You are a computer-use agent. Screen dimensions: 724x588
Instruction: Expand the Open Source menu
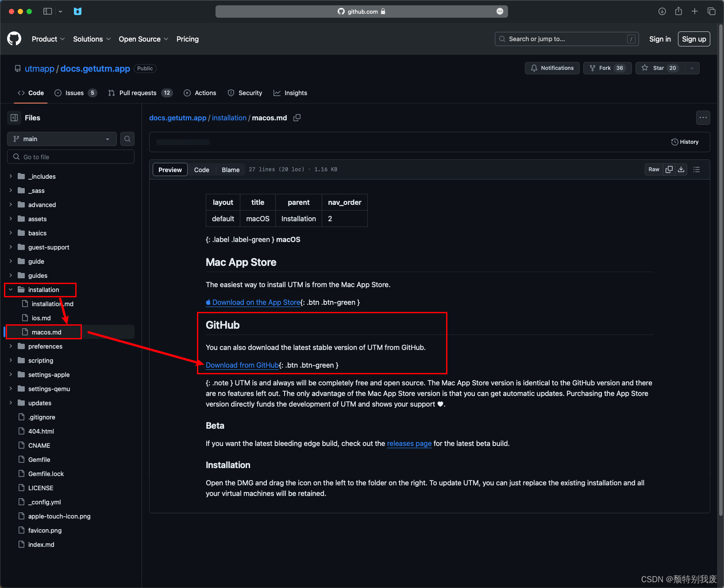(x=143, y=39)
